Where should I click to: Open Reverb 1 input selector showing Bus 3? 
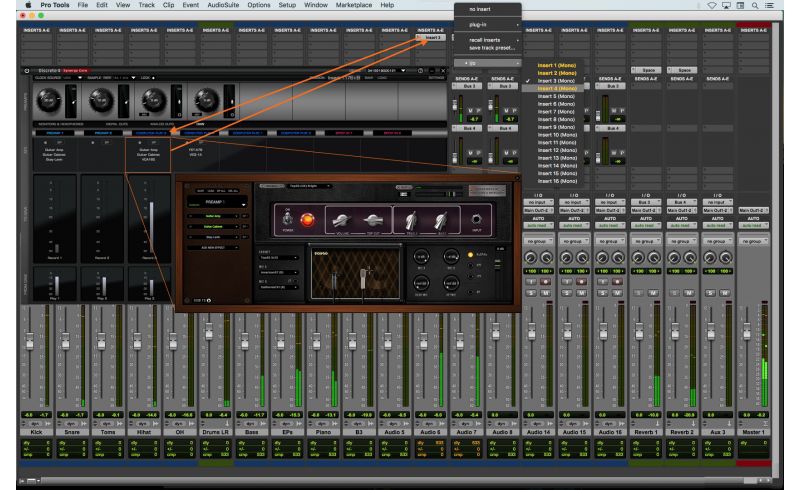pos(645,203)
